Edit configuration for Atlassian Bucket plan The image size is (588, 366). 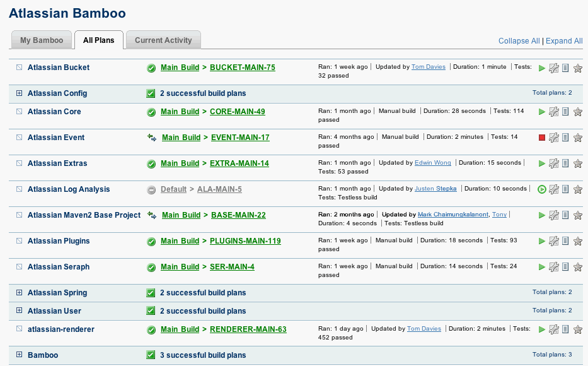(554, 68)
